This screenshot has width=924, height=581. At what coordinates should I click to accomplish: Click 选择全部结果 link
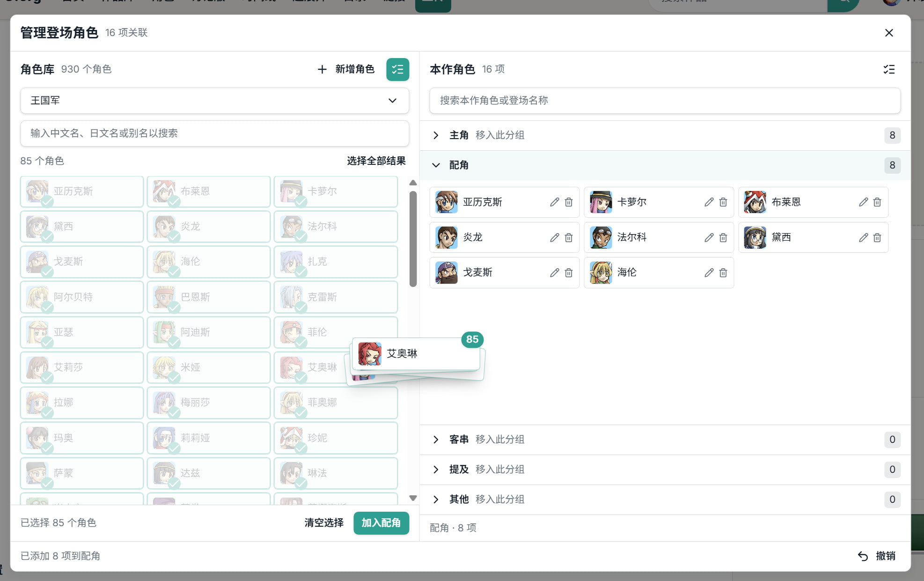[x=376, y=161]
